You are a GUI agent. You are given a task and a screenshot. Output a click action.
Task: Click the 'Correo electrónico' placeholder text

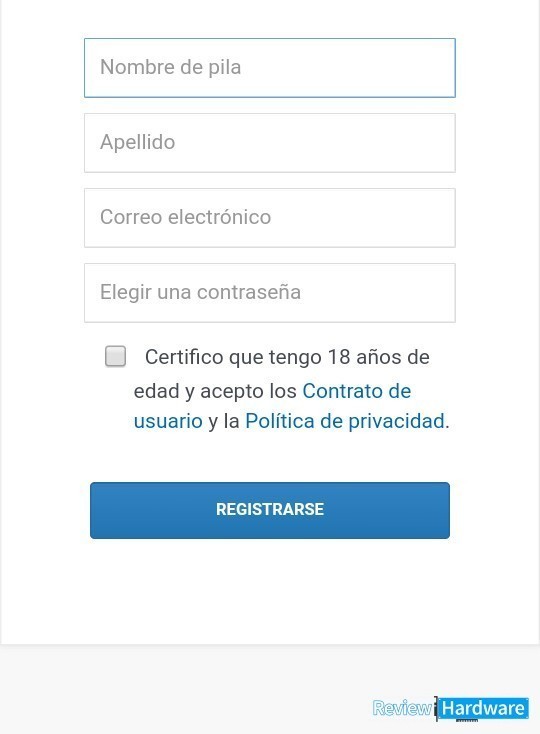coord(185,217)
